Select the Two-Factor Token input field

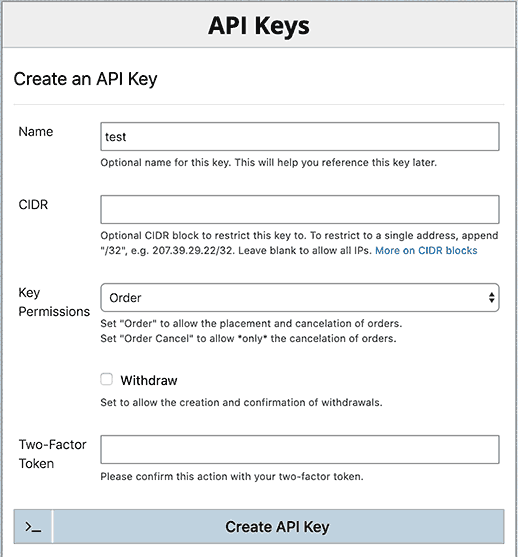coord(300,449)
